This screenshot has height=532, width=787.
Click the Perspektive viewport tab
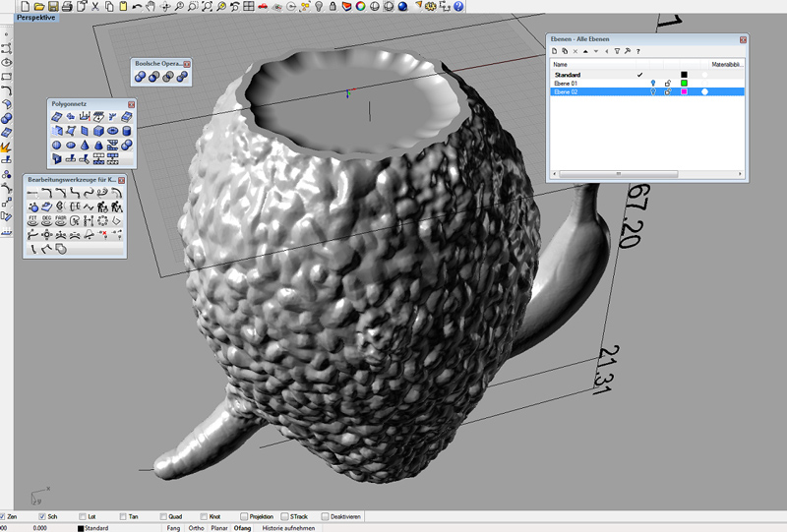point(35,18)
